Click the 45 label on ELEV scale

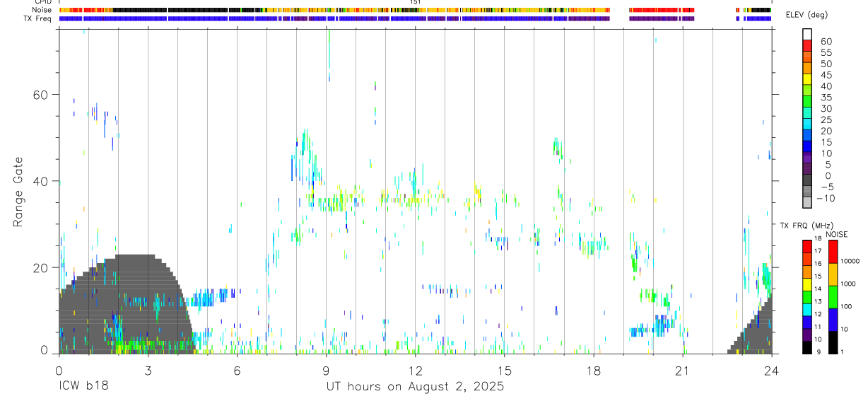tap(826, 75)
